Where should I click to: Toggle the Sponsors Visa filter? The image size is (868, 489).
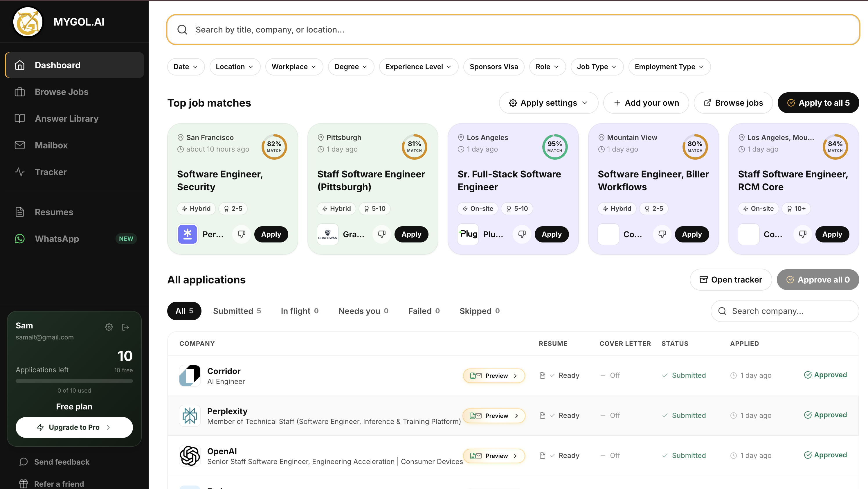coord(494,67)
